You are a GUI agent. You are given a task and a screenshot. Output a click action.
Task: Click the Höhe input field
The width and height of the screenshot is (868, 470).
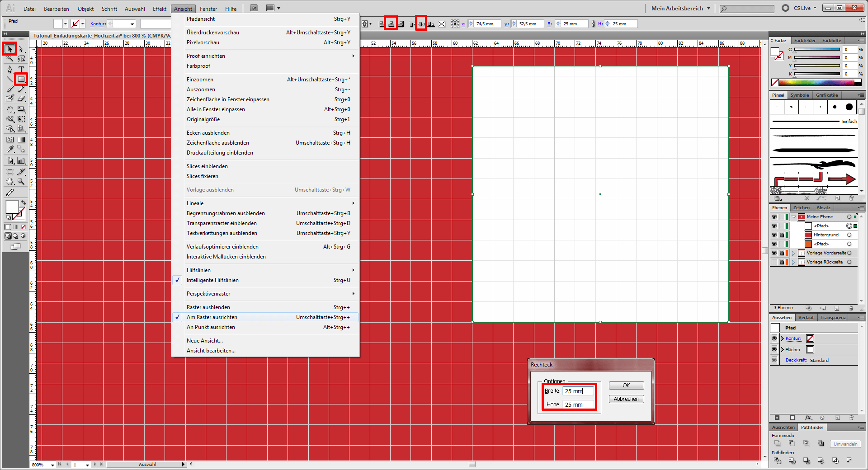[578, 404]
